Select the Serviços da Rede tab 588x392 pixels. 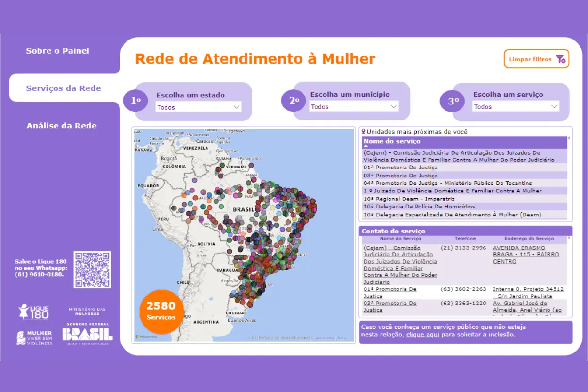click(x=64, y=88)
